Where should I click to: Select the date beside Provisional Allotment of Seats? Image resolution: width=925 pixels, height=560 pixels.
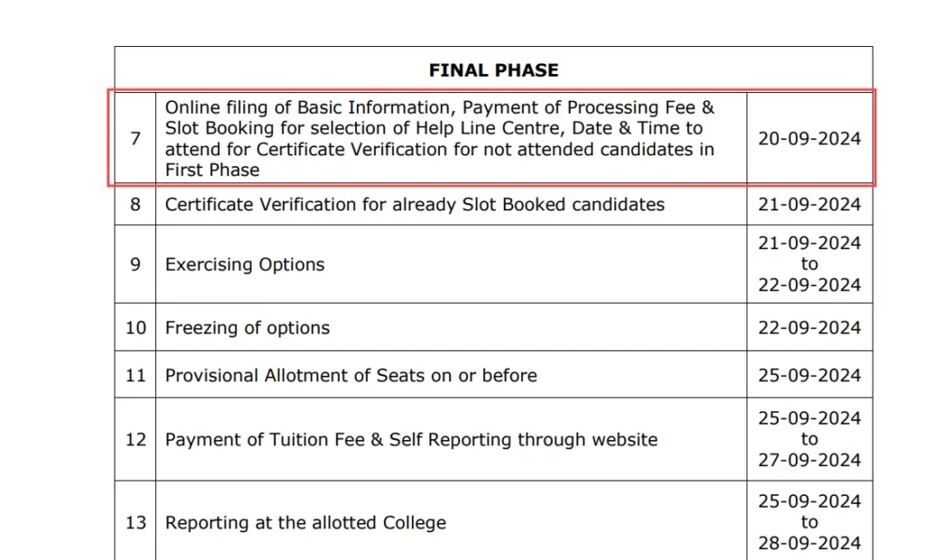pos(809,375)
